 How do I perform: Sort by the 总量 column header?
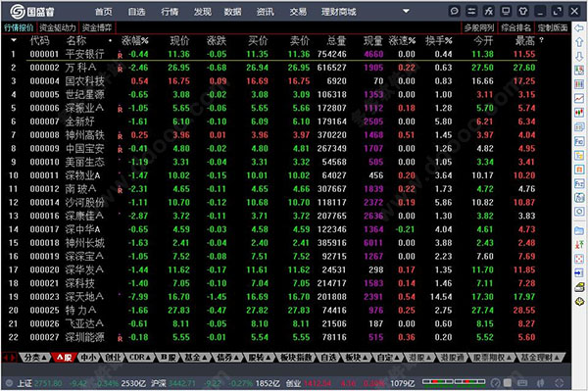[336, 40]
